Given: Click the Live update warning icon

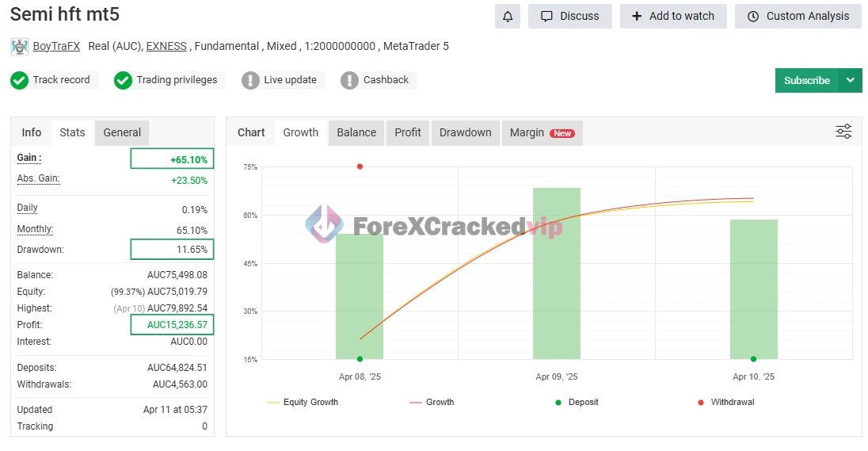Looking at the screenshot, I should (250, 80).
